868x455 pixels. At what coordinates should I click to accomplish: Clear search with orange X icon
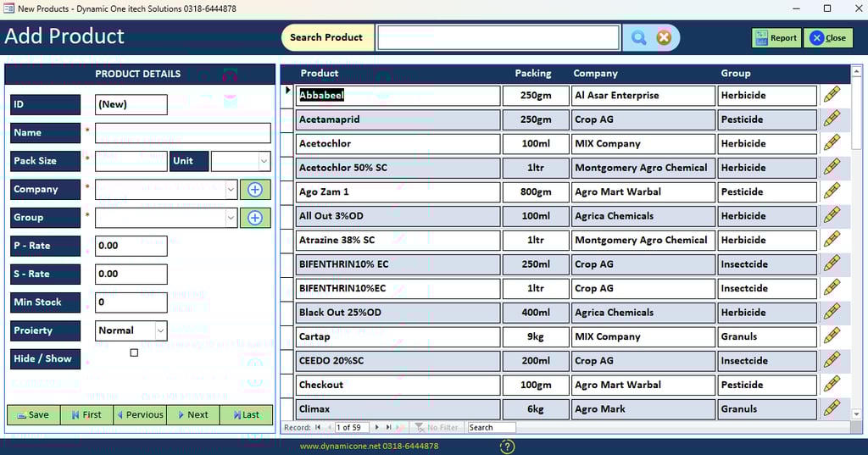(664, 37)
